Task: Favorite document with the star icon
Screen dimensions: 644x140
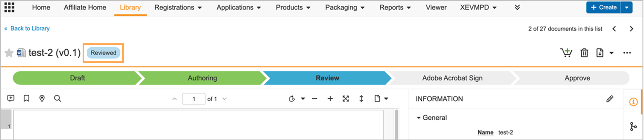Action: 9,53
